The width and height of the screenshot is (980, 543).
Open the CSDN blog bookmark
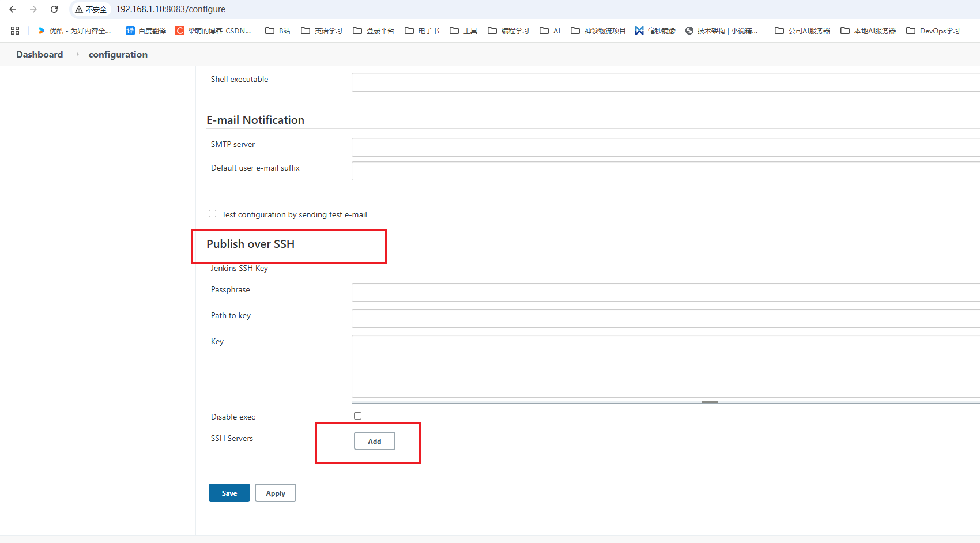(x=213, y=31)
